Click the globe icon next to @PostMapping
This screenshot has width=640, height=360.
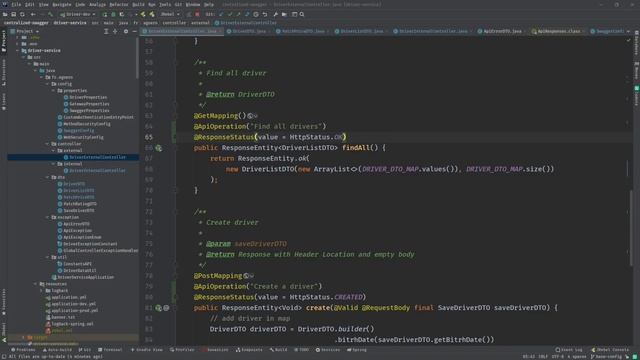click(246, 276)
